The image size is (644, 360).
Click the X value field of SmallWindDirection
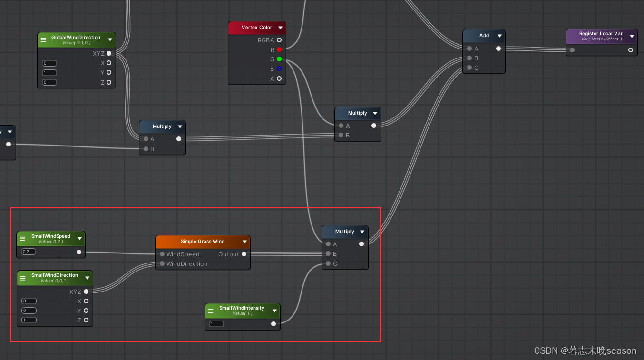click(29, 301)
